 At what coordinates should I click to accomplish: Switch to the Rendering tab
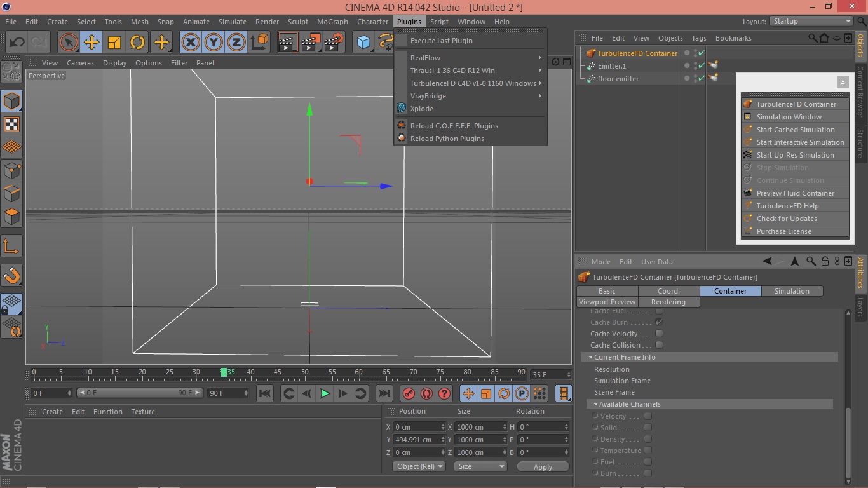668,302
